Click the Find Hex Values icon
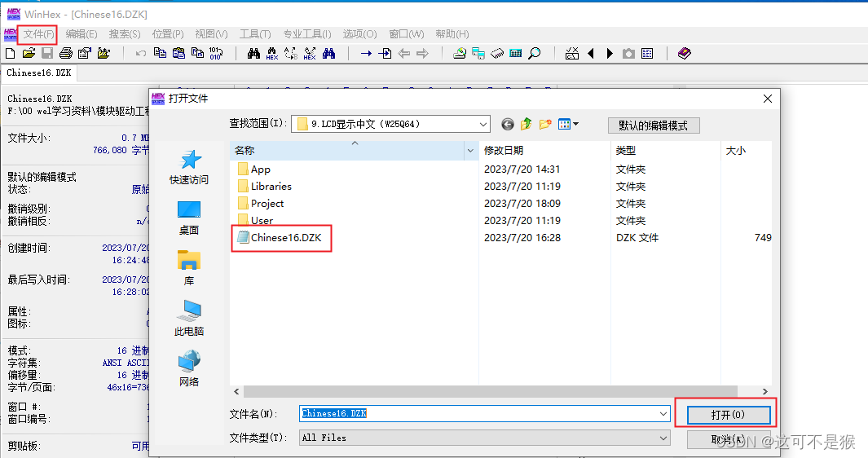Screen dimensions: 868x458 click(x=272, y=53)
